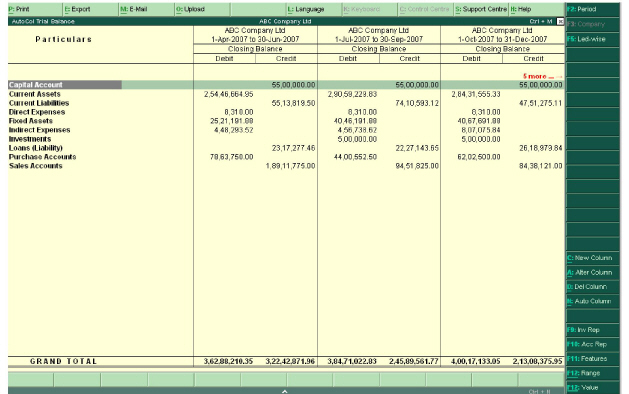Close the AutoCol Trial Balance window
This screenshot has height=394, width=629.
pos(560,22)
